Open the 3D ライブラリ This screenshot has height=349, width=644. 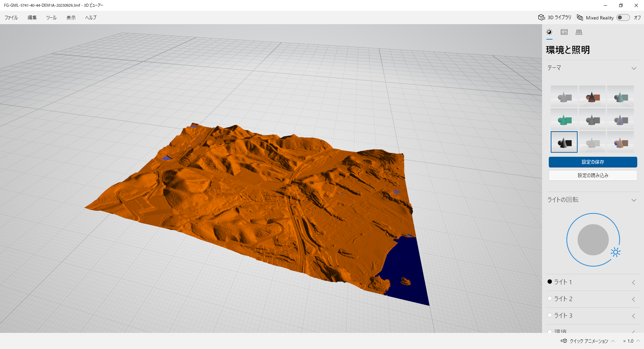tap(554, 17)
